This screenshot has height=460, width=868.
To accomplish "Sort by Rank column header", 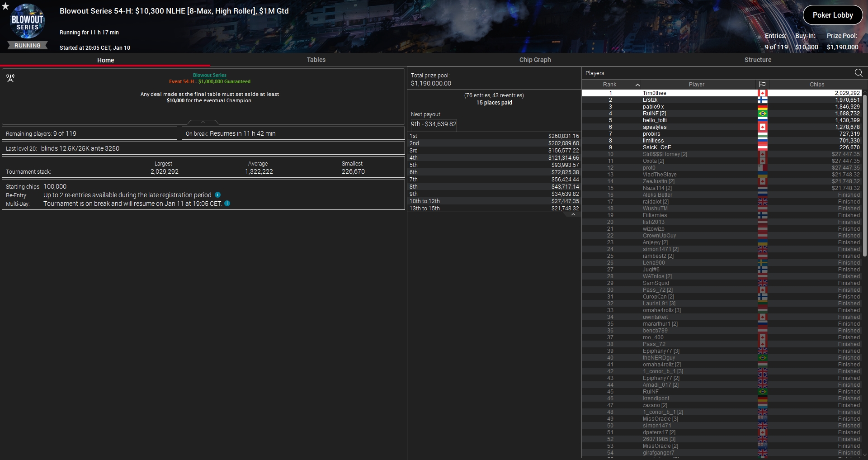I will point(610,85).
